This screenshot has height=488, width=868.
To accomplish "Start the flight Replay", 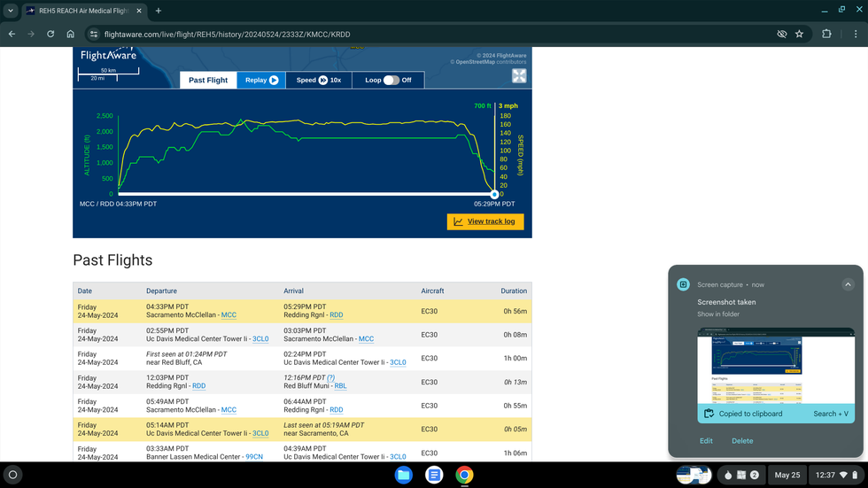I will (x=261, y=80).
